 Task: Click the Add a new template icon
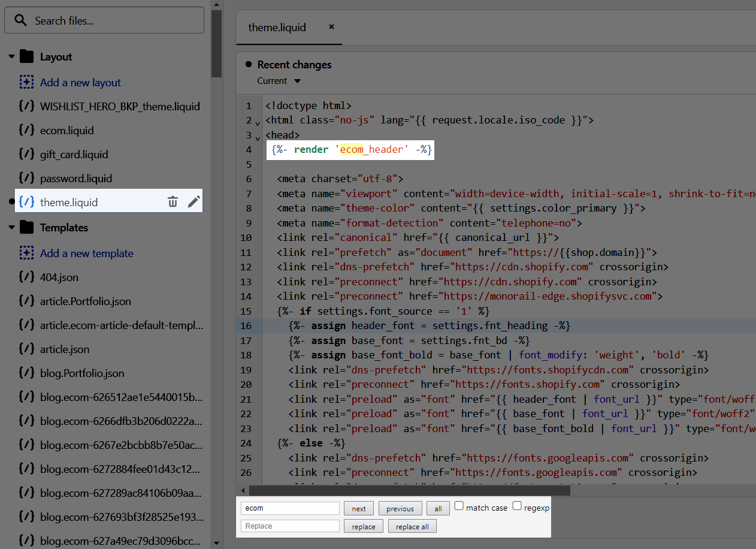tap(26, 253)
